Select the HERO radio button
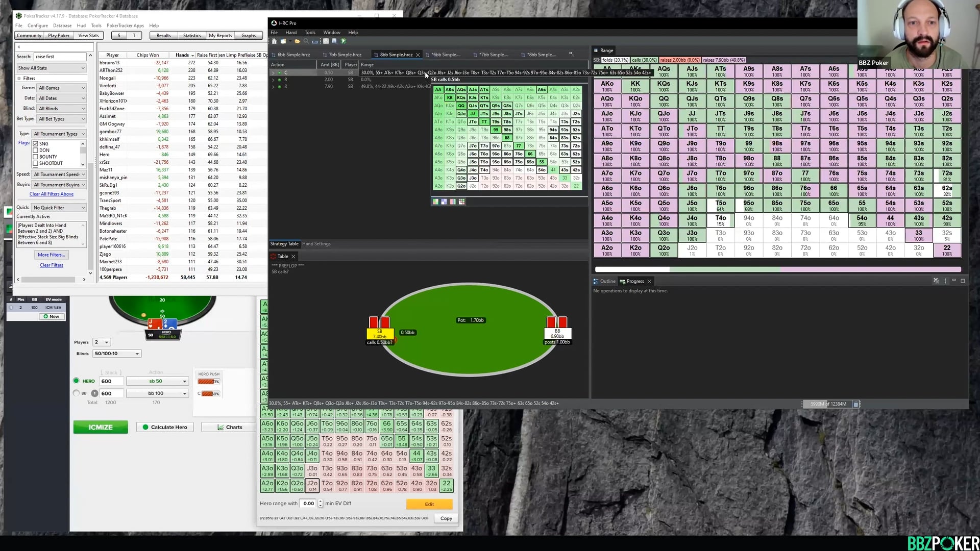Viewport: 980px width, 551px height. (77, 381)
